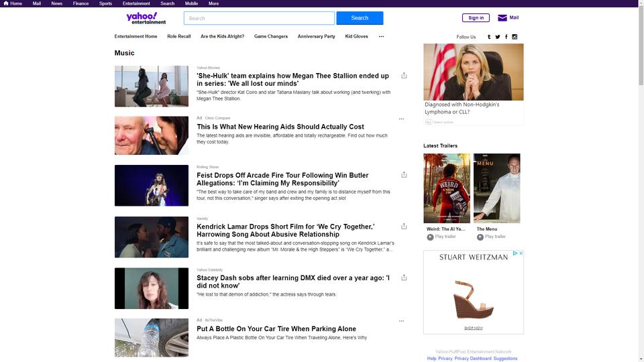Open Facebook follow icon
Viewport: 644px width, 362px height.
click(506, 37)
